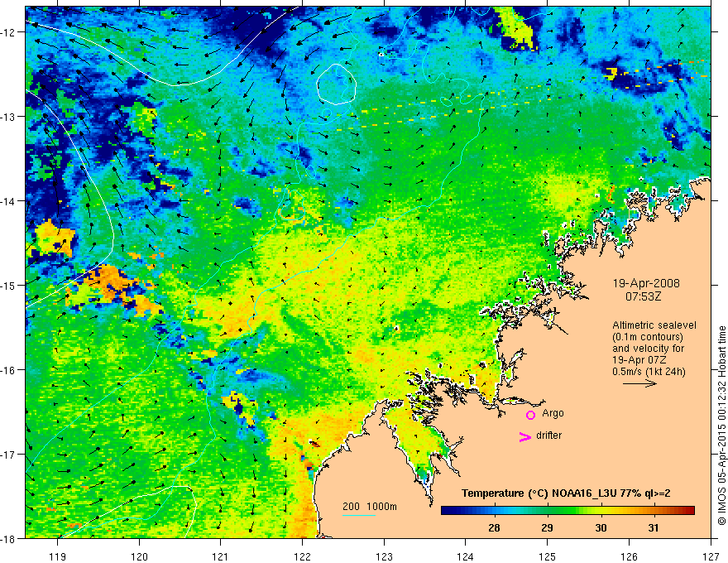The width and height of the screenshot is (728, 563).
Task: Click the latitude axis label -16
Action: coord(9,370)
